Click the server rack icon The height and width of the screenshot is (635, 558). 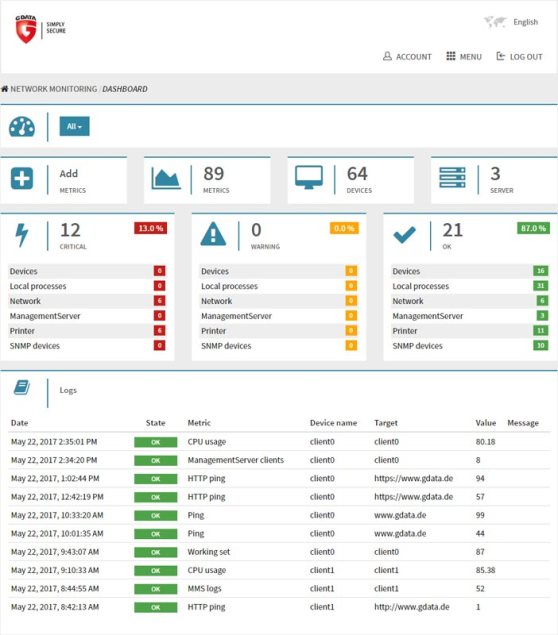pos(452,177)
